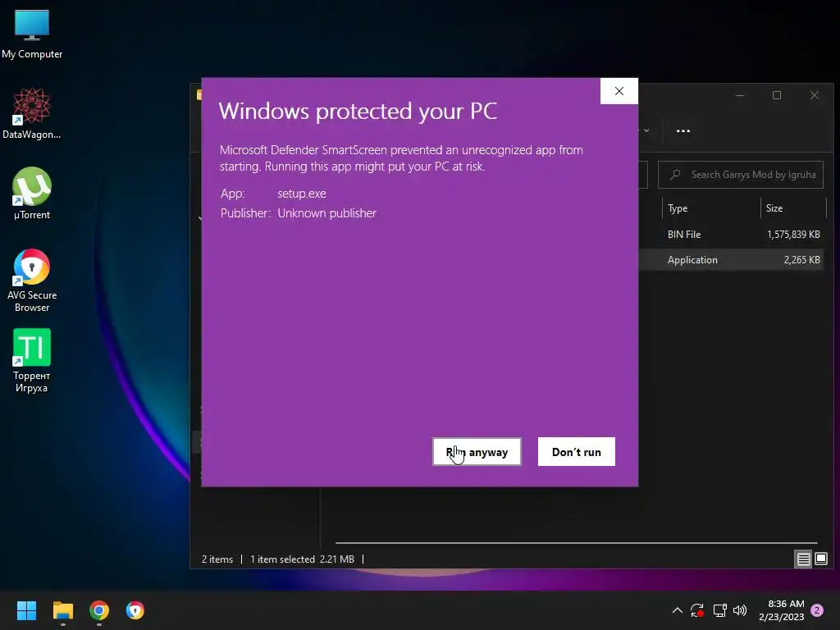This screenshot has height=630, width=840.
Task: Click the Search Garrys Mod by Igruha box
Action: point(741,175)
